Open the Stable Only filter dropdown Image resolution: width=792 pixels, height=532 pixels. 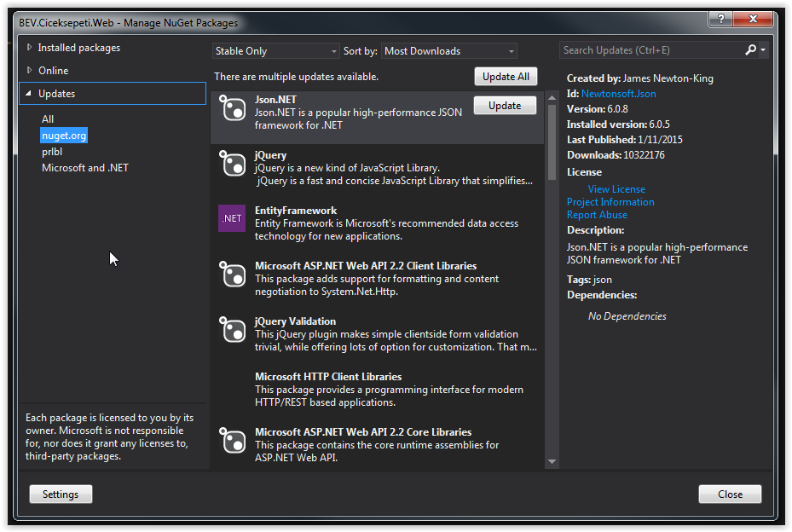coord(275,51)
